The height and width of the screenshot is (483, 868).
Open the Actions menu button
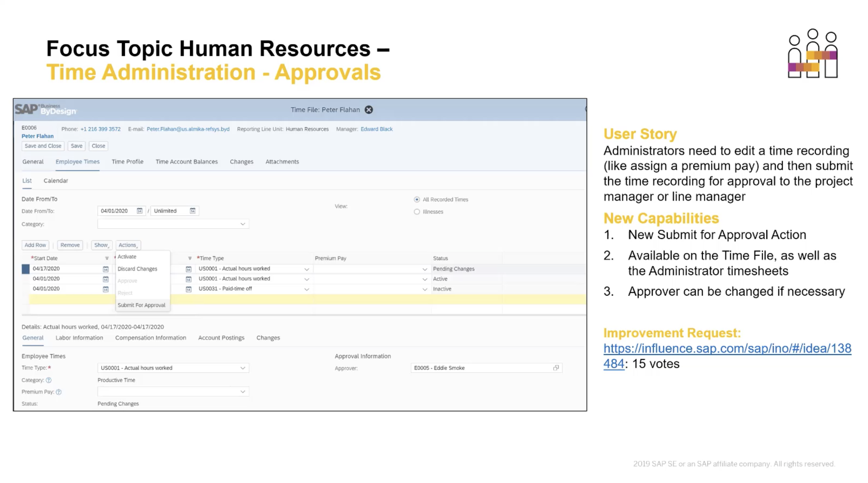128,245
